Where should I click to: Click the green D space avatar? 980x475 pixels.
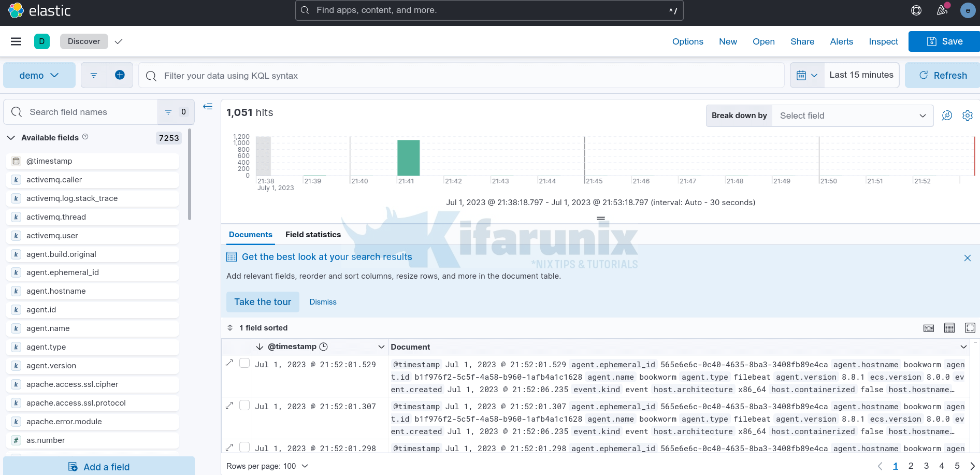[42, 41]
